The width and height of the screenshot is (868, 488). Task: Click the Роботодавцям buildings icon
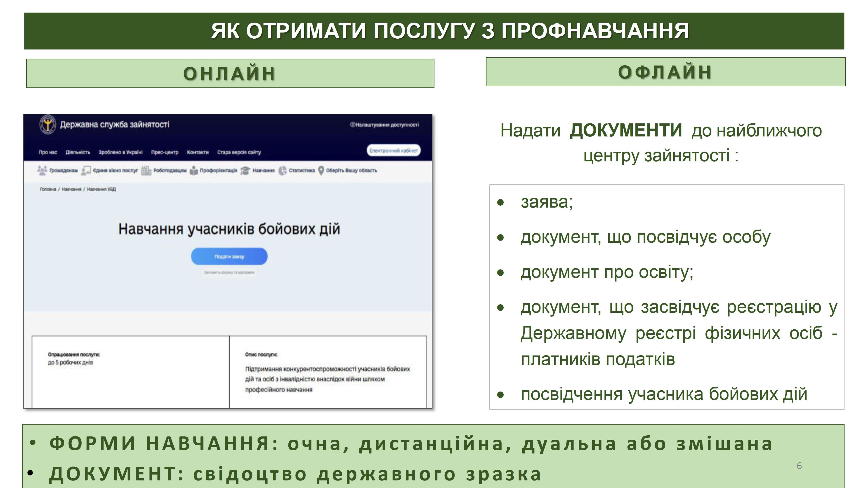click(146, 170)
